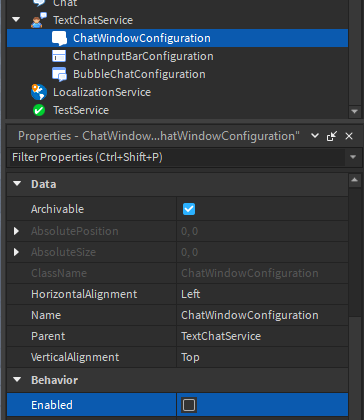Screen dimensions: 364x420
Task: Click the ClassName property label
Action: [59, 273]
